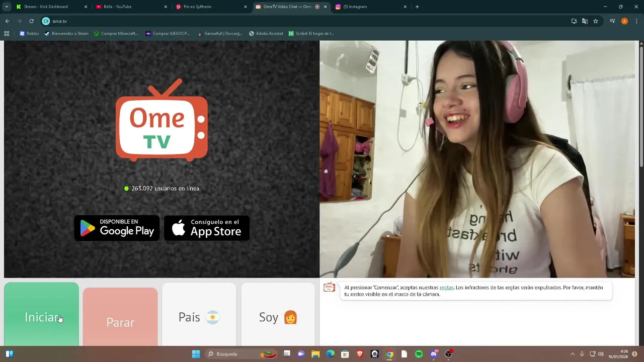Click the camera site-info icon in address bar
Image resolution: width=644 pixels, height=362 pixels.
pyautogui.click(x=46, y=21)
